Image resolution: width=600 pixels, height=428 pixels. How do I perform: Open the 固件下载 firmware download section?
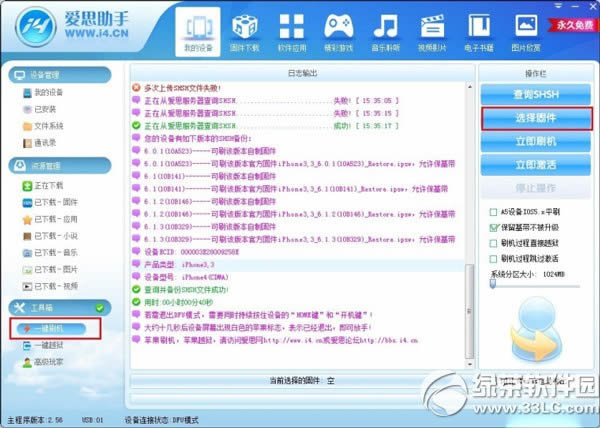[x=245, y=33]
